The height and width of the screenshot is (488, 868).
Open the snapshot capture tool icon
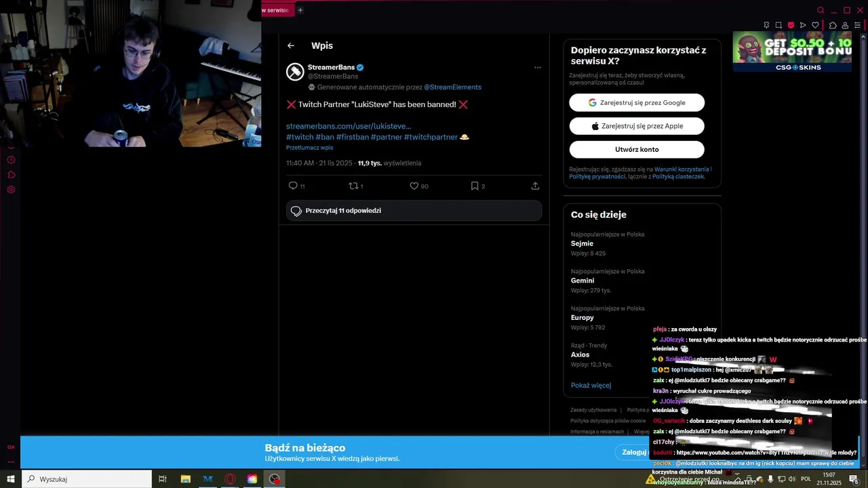click(x=778, y=25)
